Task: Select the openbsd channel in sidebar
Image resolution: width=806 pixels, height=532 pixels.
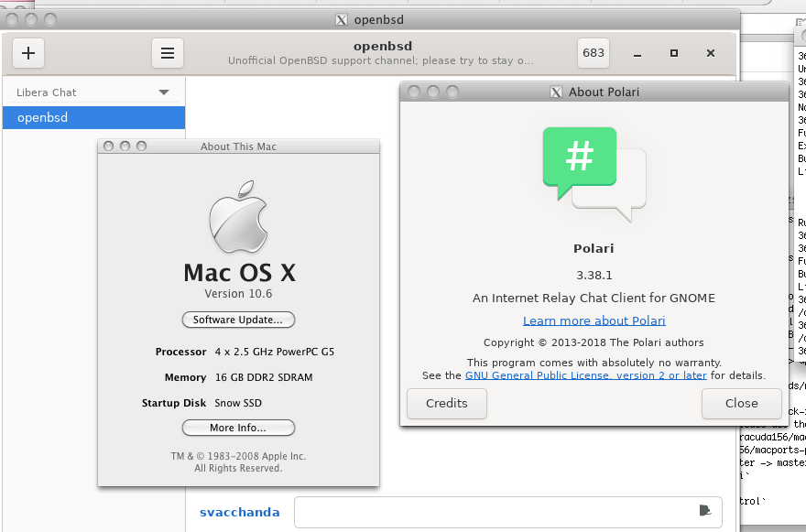Action: (x=93, y=118)
